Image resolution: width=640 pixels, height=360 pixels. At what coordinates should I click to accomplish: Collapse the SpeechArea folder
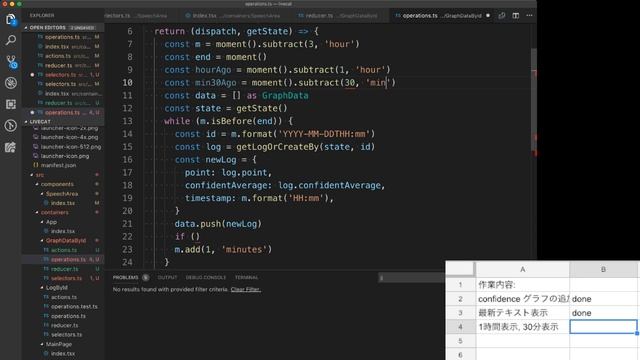62,194
